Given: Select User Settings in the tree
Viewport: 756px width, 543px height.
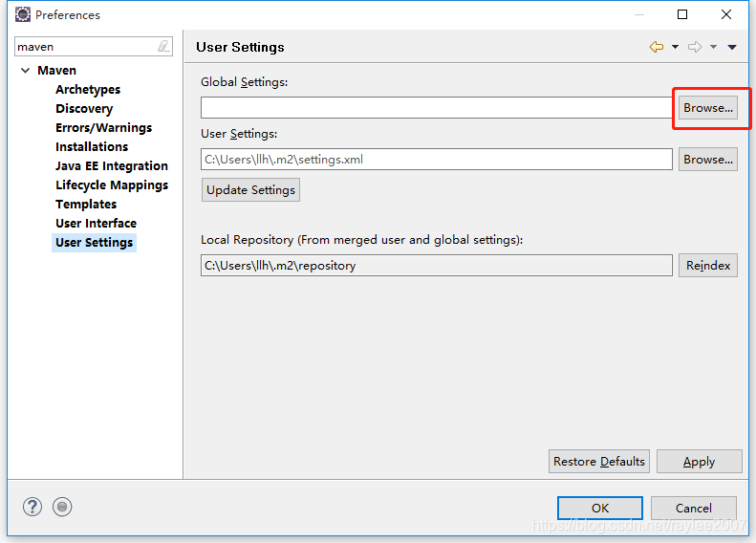Looking at the screenshot, I should (x=94, y=243).
